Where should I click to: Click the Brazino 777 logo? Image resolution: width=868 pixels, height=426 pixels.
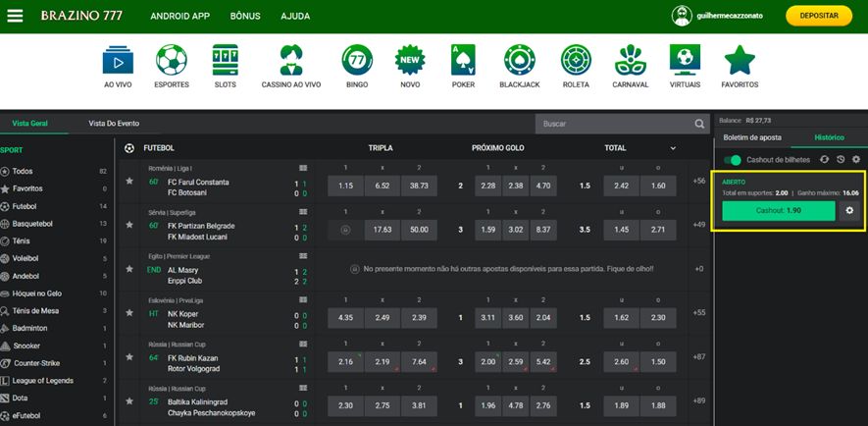[81, 16]
